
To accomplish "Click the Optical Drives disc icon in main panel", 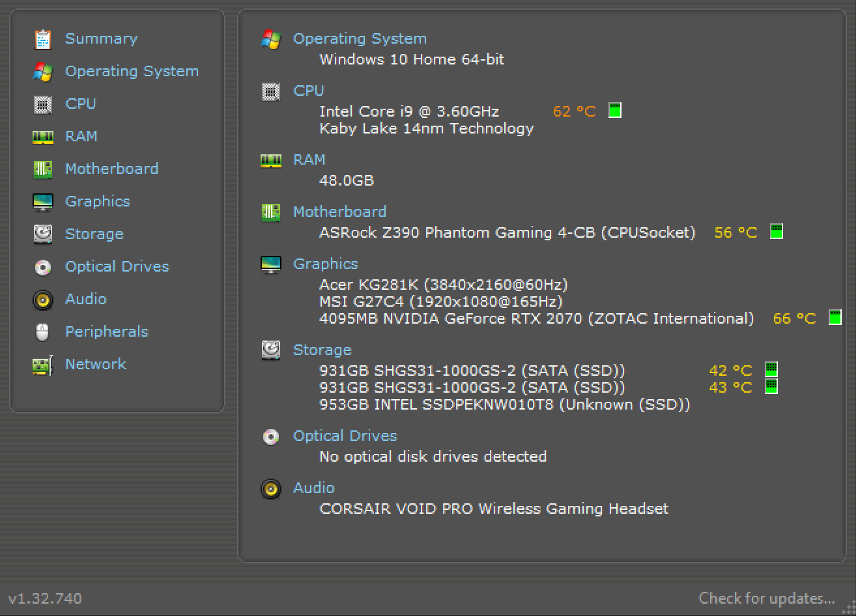I will [x=271, y=436].
